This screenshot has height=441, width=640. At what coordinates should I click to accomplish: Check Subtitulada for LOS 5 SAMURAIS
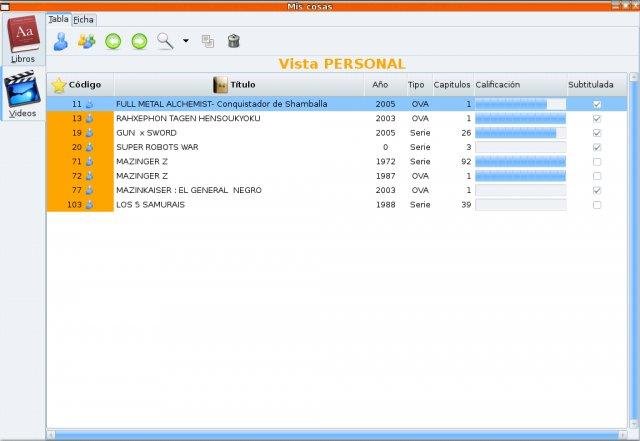pos(597,205)
